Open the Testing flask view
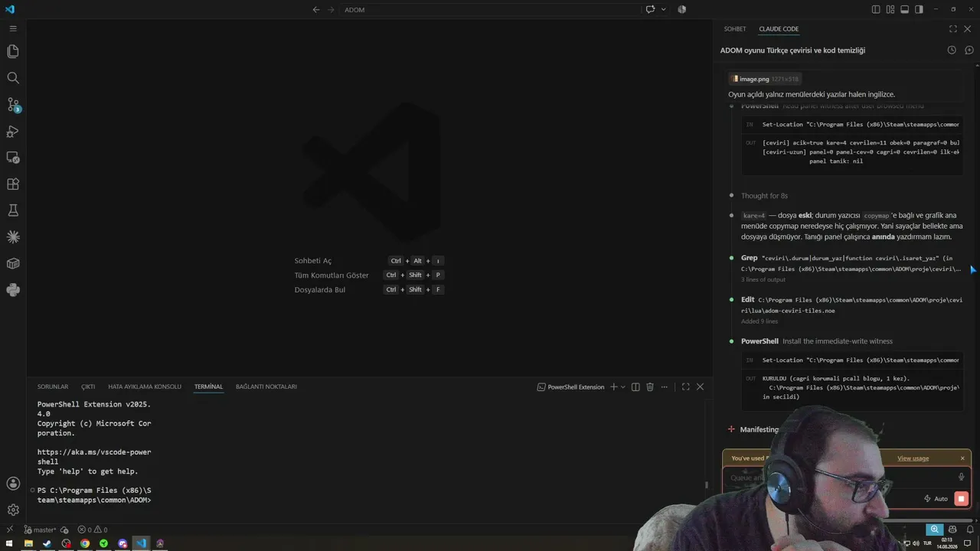 [13, 210]
